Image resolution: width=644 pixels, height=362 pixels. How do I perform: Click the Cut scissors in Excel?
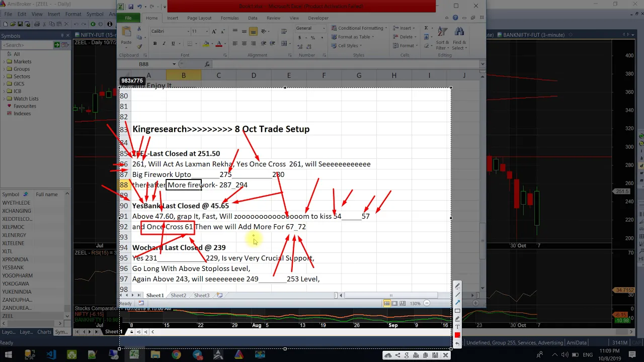coord(139,29)
